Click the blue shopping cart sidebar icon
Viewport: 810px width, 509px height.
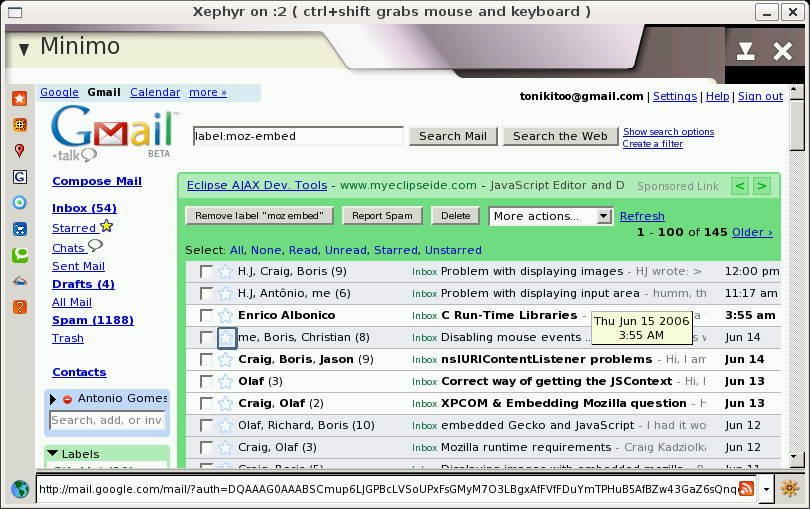20,229
